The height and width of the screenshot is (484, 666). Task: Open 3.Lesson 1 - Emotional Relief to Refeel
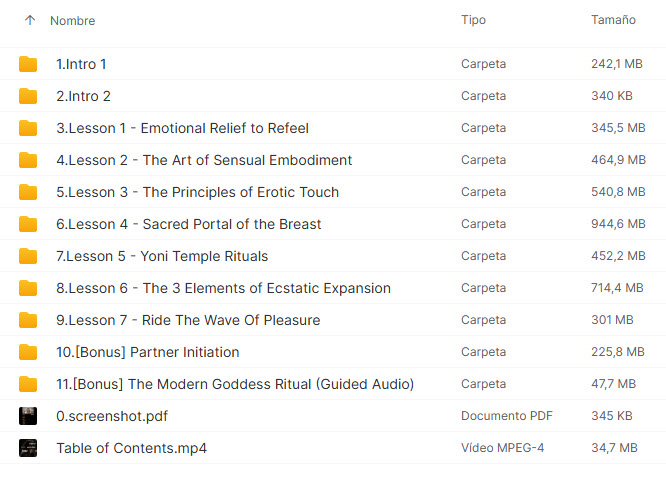[x=182, y=128]
